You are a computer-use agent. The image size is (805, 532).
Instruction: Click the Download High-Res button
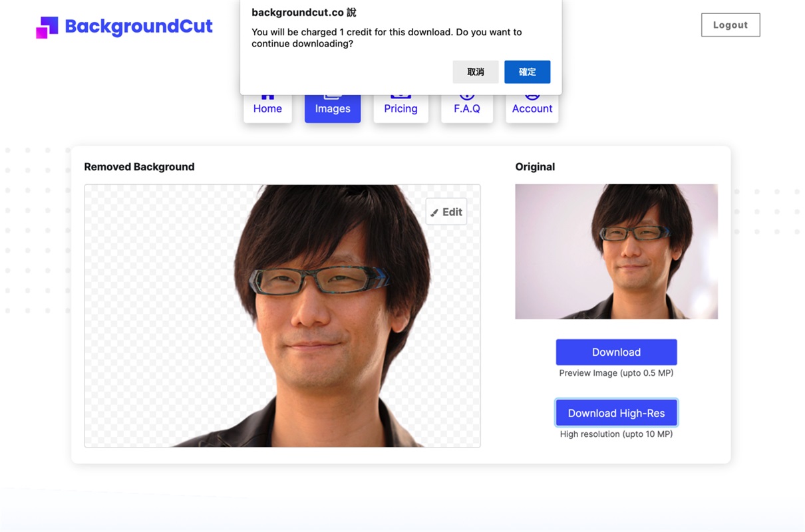(616, 413)
